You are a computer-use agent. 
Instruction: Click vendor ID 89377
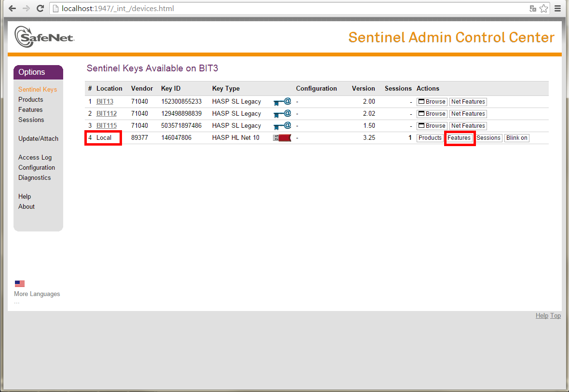click(140, 138)
